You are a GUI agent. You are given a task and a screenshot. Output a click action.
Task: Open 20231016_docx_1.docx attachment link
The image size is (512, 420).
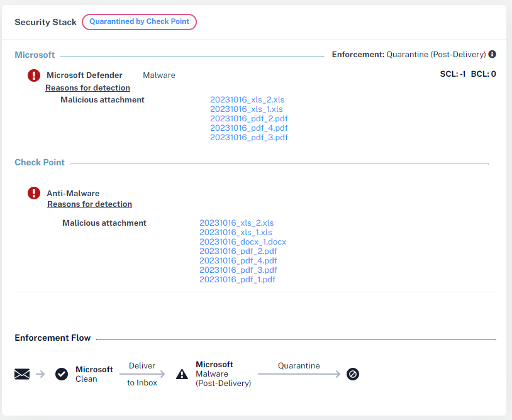[x=243, y=242]
